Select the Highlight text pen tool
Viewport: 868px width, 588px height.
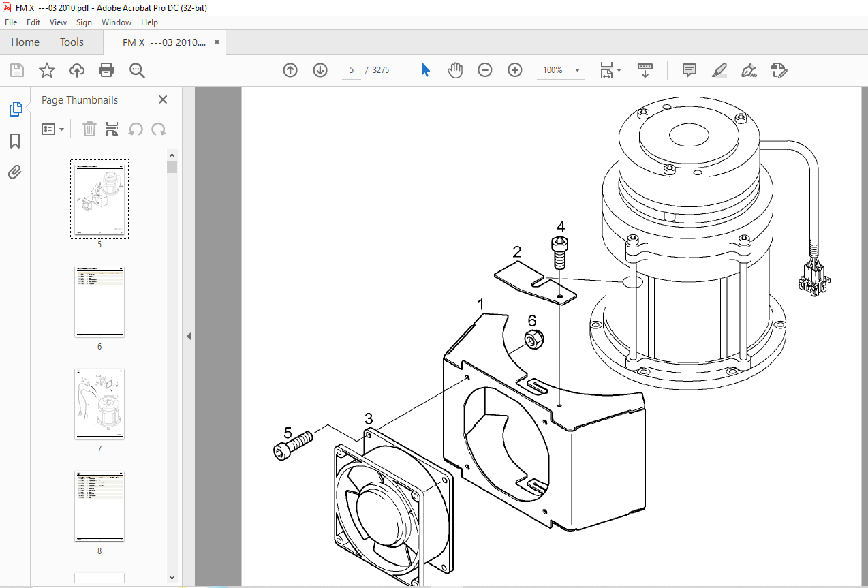tap(719, 70)
